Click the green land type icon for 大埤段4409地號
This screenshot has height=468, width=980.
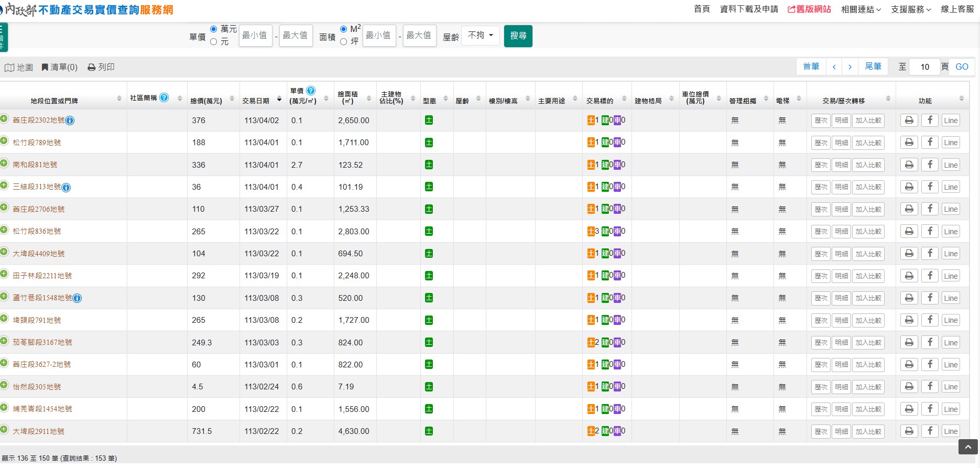429,254
